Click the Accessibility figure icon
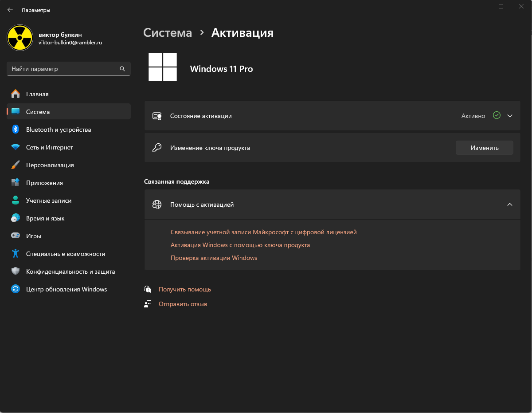 16,254
